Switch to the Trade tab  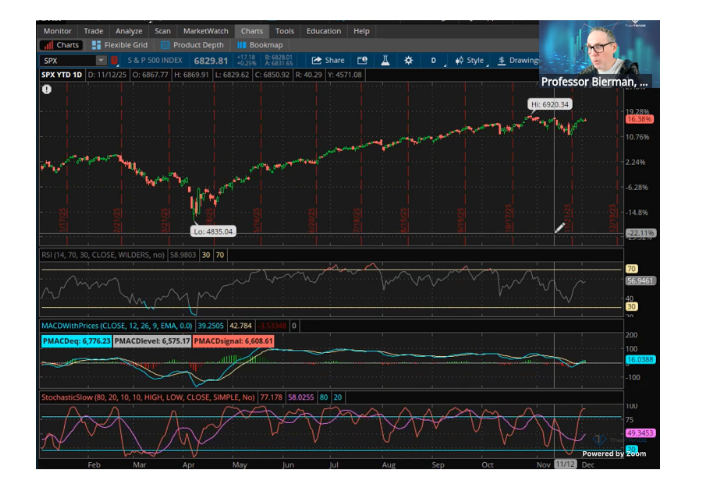93,31
